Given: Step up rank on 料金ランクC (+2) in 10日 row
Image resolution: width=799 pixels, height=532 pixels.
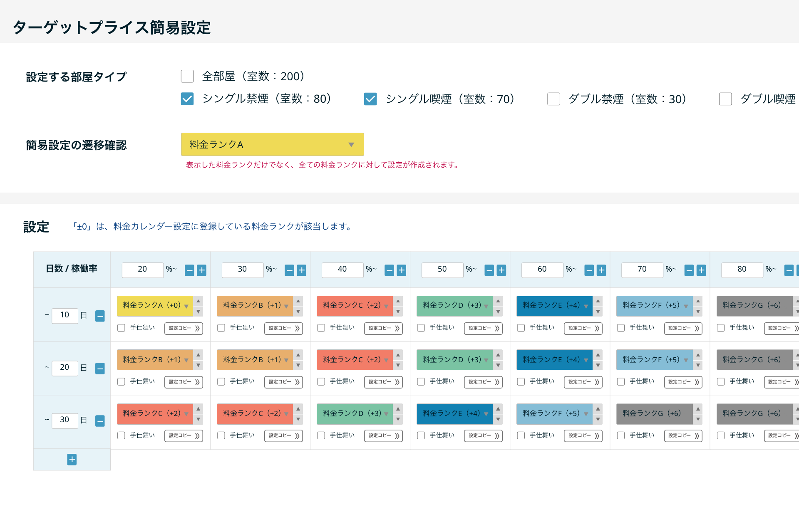Looking at the screenshot, I should coord(398,301).
